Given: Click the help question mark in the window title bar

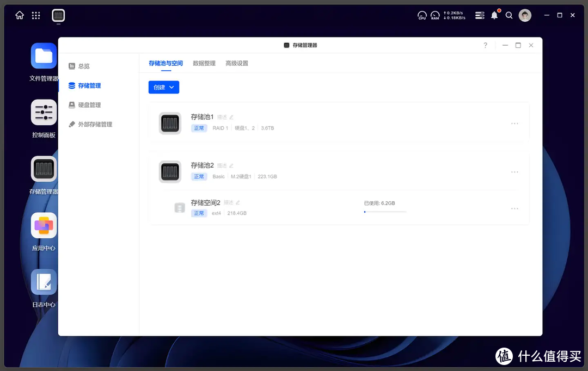Looking at the screenshot, I should 485,45.
